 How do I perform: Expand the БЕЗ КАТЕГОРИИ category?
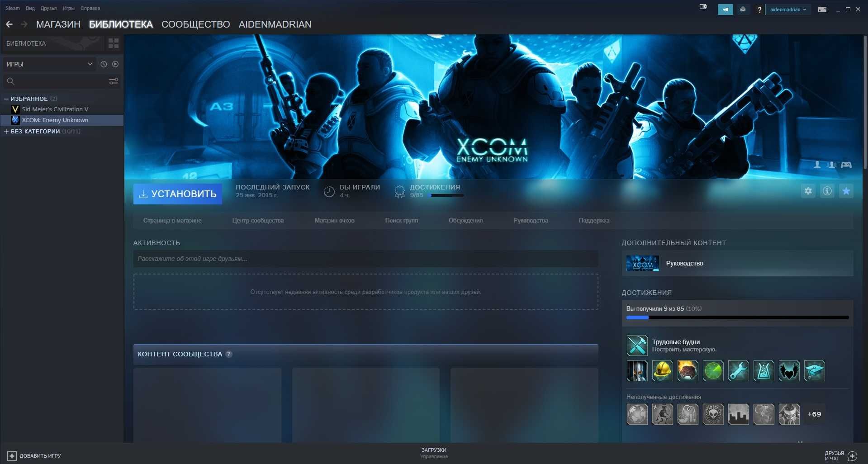6,132
